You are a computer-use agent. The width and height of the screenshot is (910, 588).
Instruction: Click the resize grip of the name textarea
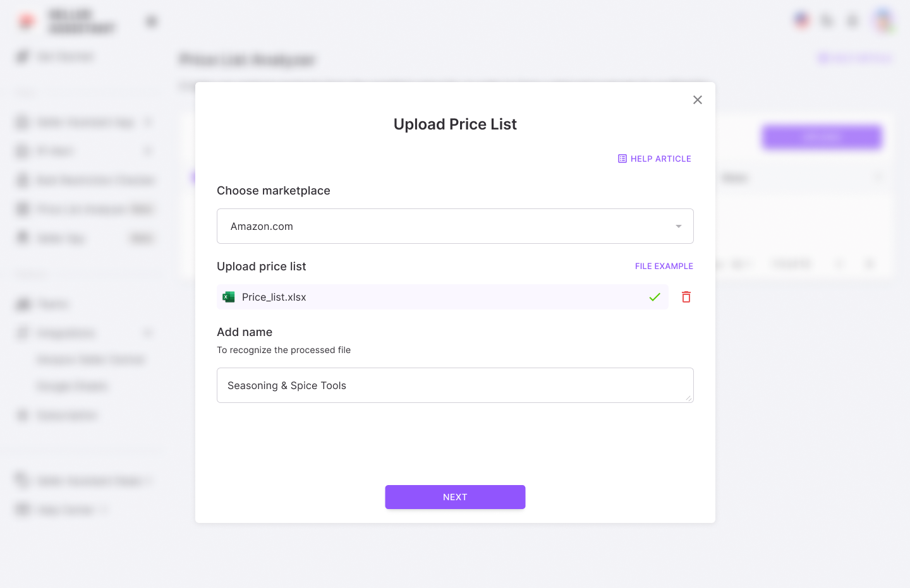coord(690,400)
